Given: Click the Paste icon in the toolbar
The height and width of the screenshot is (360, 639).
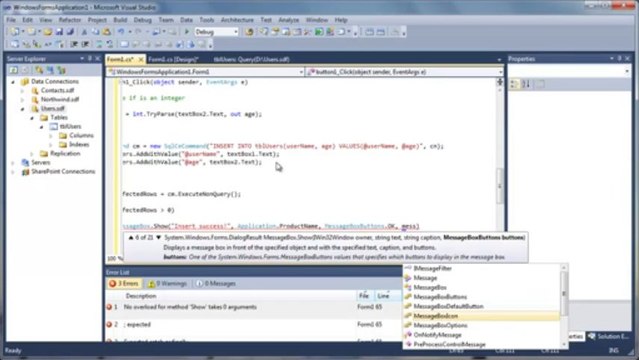Looking at the screenshot, I should (106, 32).
